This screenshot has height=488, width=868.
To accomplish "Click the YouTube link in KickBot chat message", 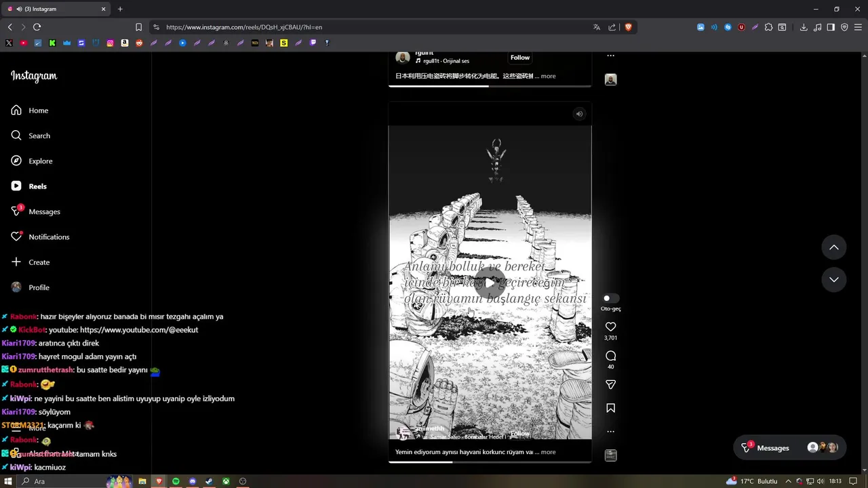I will 139,330.
